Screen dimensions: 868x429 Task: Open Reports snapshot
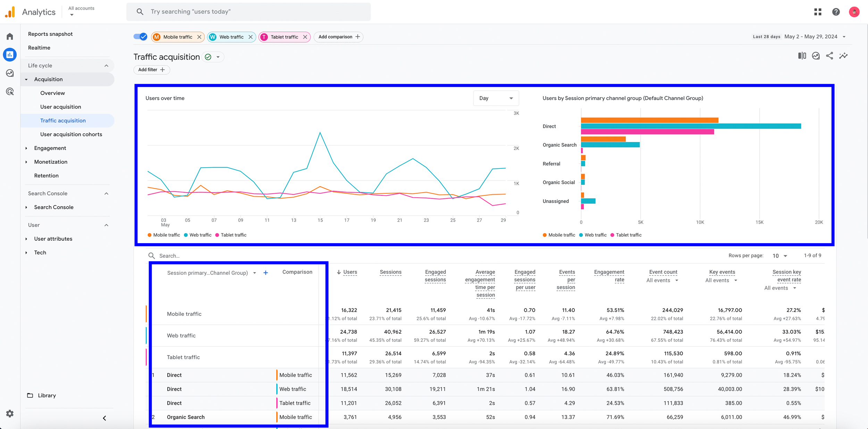pyautogui.click(x=50, y=34)
